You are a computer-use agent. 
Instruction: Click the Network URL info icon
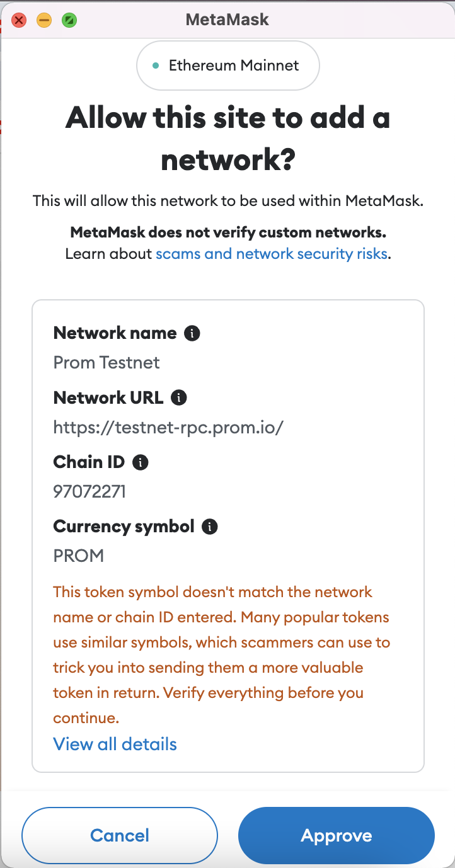pyautogui.click(x=179, y=397)
